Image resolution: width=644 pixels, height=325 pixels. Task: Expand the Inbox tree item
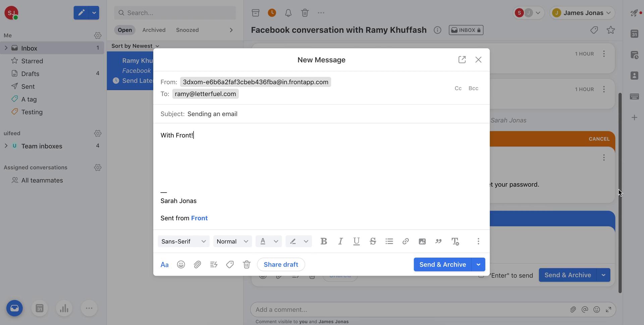pyautogui.click(x=6, y=48)
